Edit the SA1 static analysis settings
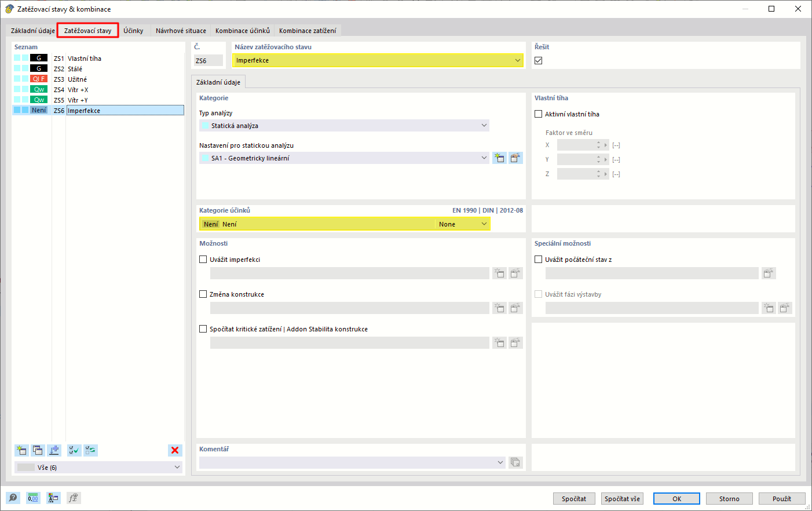 [515, 158]
